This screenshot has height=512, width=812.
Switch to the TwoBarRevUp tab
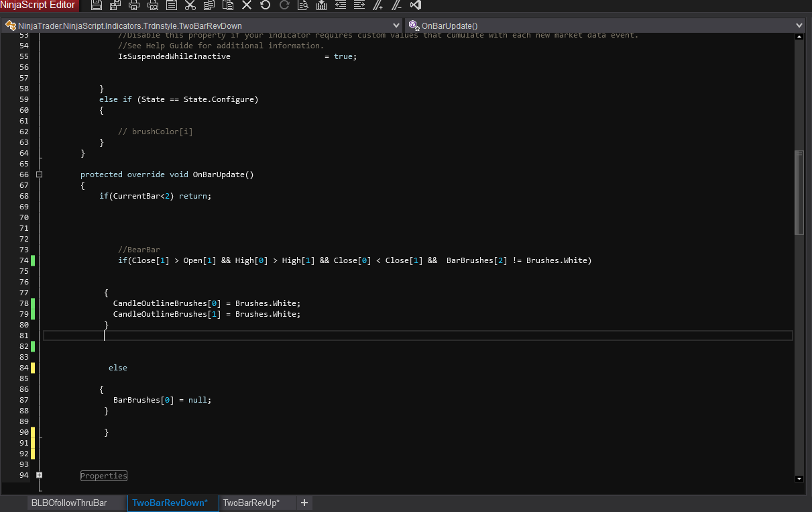[x=251, y=503]
